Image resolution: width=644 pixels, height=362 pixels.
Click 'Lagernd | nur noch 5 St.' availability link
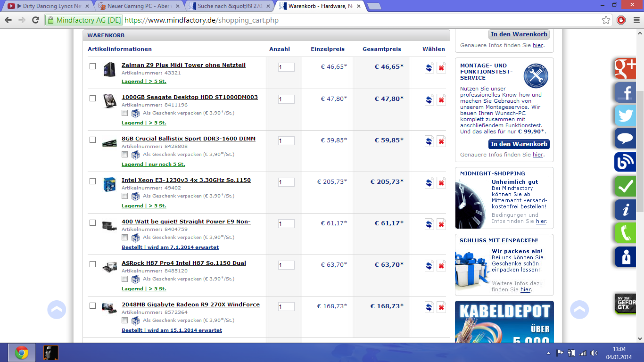point(153,164)
